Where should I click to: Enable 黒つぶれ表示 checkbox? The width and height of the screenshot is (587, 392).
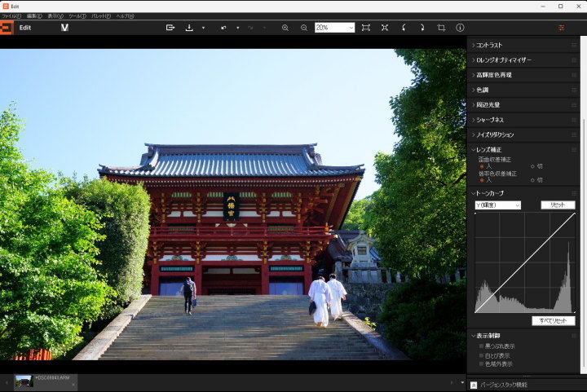coord(482,346)
